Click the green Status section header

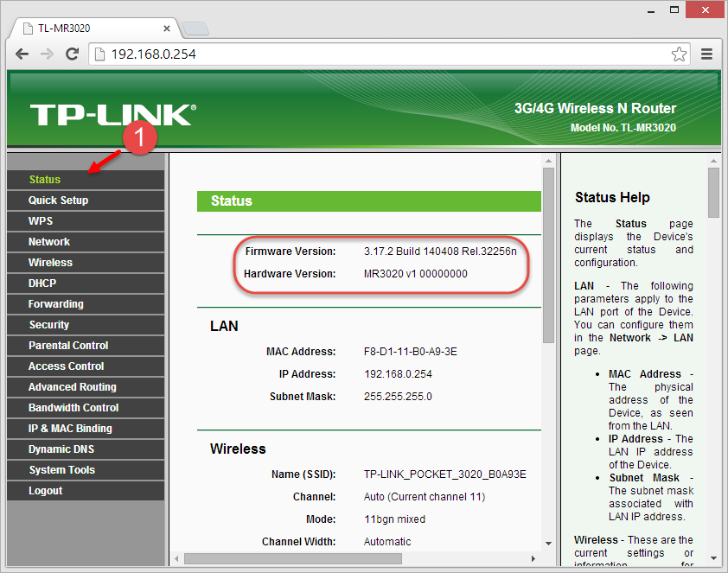coord(369,201)
